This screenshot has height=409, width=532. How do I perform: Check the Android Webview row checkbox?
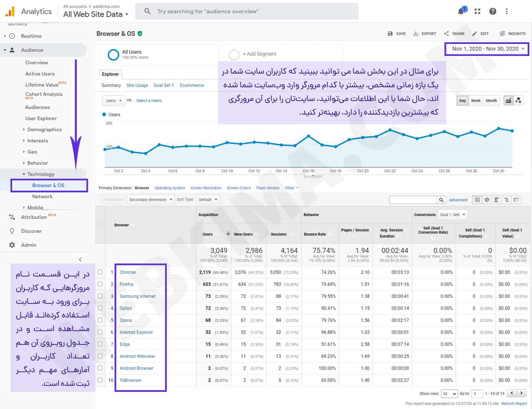tap(100, 356)
